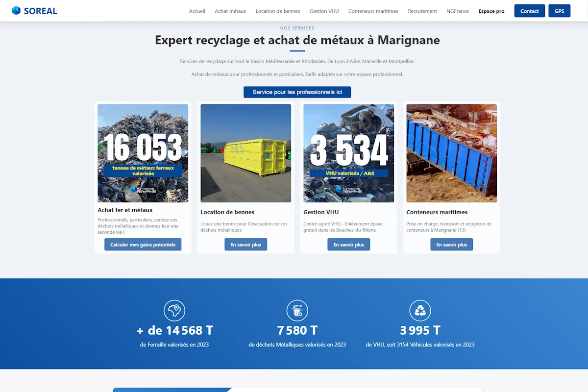Click Louez une benne description text
This screenshot has width=588, height=392.
point(244,227)
